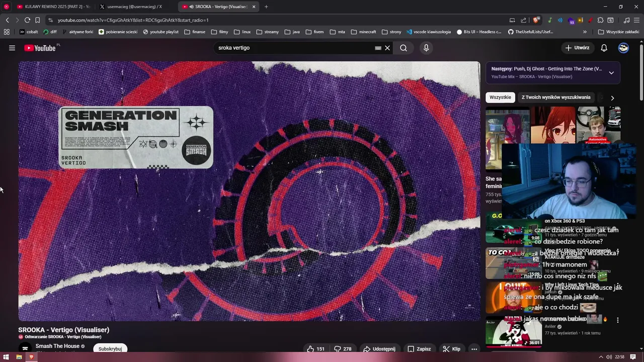Go back in browser history
644x362 pixels.
coord(7,20)
